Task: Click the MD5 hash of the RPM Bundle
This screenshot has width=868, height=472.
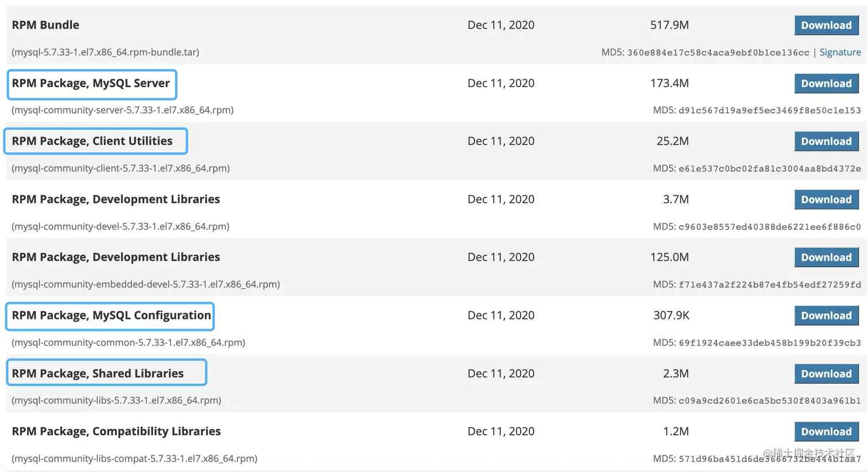Action: coord(718,53)
